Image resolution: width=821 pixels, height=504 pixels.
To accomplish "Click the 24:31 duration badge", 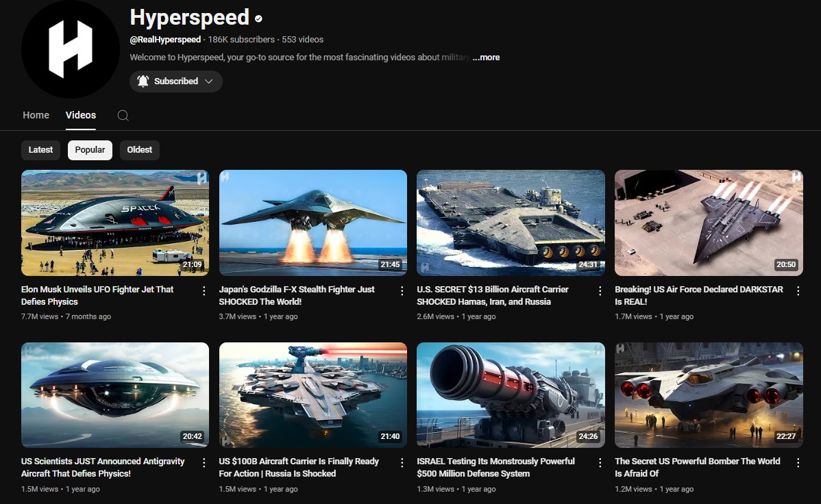I will coord(588,265).
